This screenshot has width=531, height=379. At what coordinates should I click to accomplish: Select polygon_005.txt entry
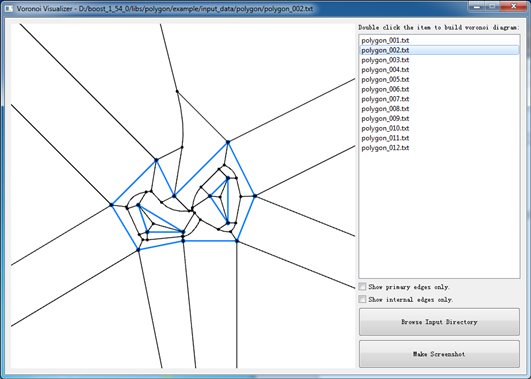pos(439,80)
